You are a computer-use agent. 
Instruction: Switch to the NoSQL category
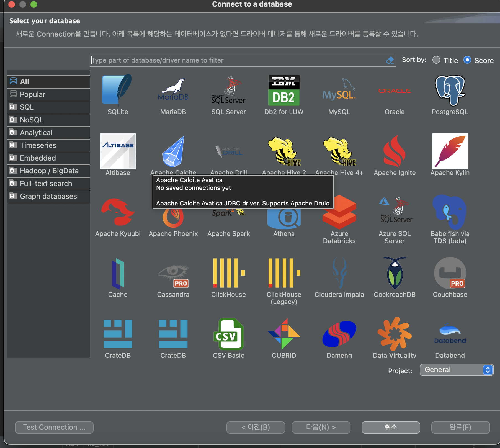48,120
